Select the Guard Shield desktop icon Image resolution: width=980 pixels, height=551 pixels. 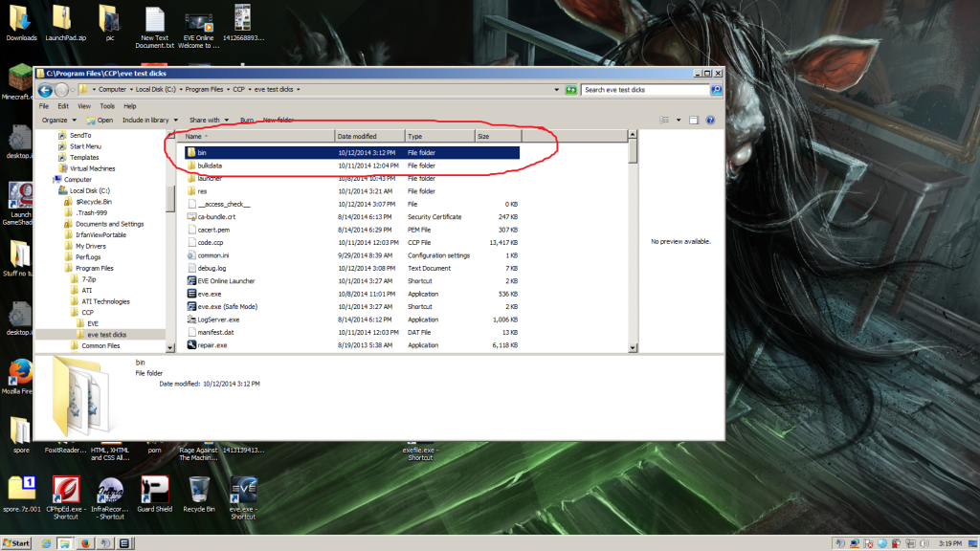point(154,494)
